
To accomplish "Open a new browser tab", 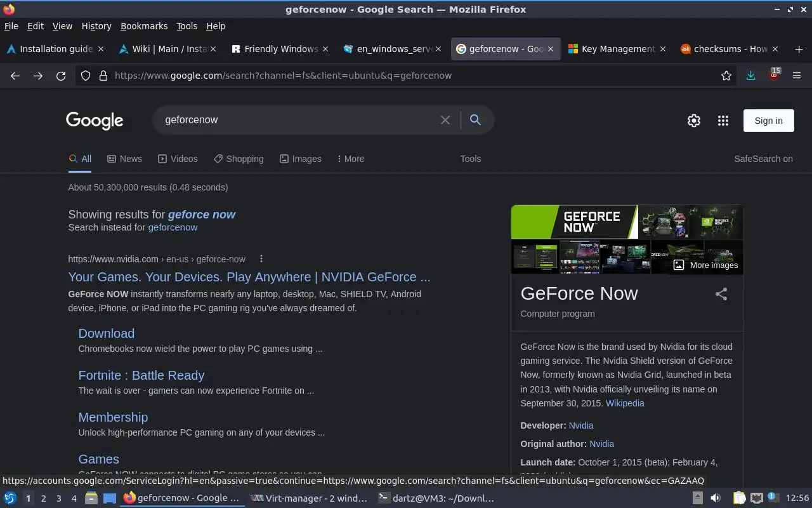I will [799, 49].
